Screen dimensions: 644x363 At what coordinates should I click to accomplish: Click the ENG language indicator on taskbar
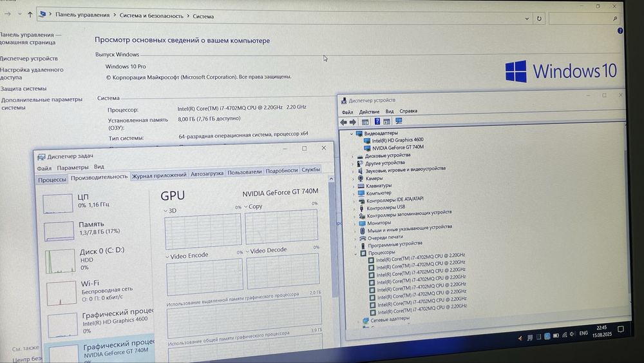pos(583,333)
